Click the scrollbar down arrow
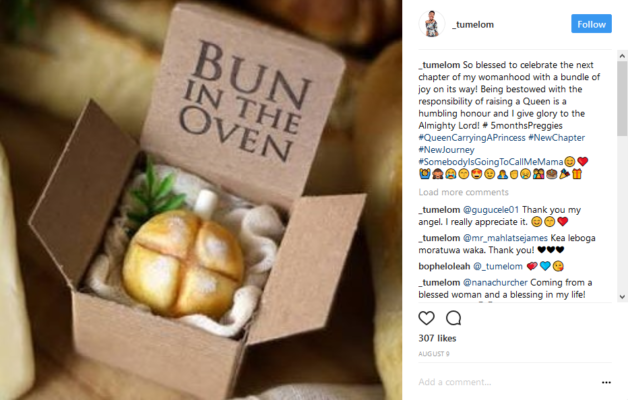This screenshot has width=628, height=400. [x=622, y=297]
